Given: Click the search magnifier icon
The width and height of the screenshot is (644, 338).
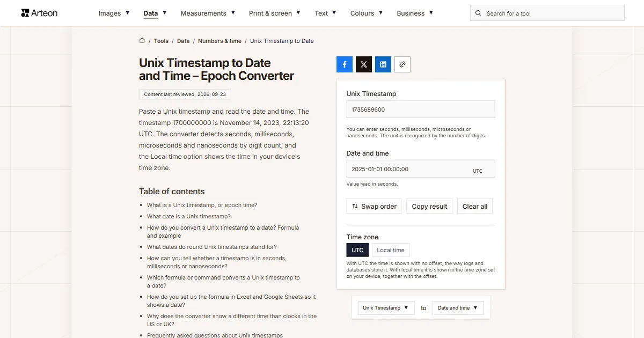Looking at the screenshot, I should pyautogui.click(x=478, y=13).
